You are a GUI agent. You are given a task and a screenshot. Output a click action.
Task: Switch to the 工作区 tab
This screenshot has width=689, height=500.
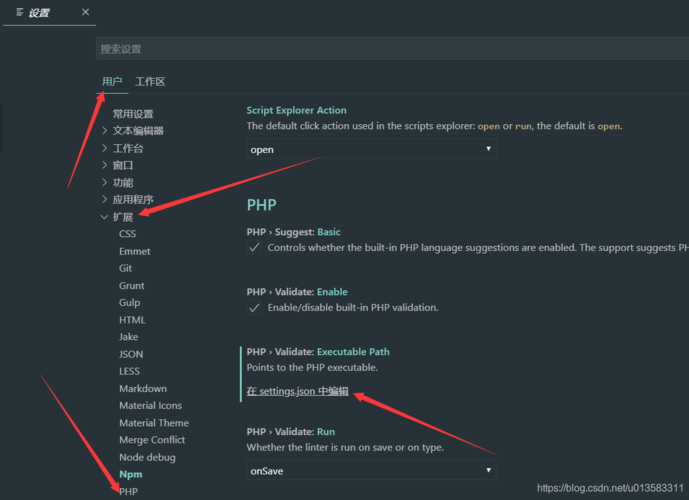(x=150, y=82)
